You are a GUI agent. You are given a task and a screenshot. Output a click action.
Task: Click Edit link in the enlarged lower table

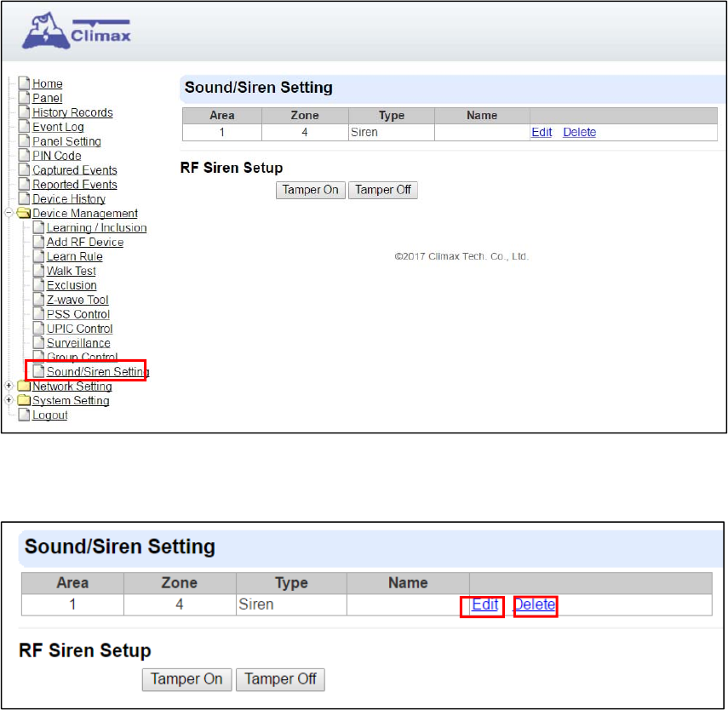point(484,604)
